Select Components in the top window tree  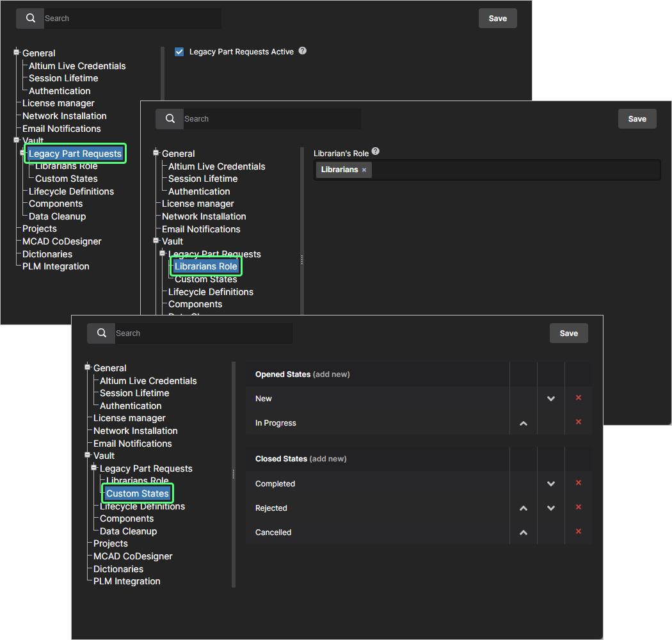(56, 204)
